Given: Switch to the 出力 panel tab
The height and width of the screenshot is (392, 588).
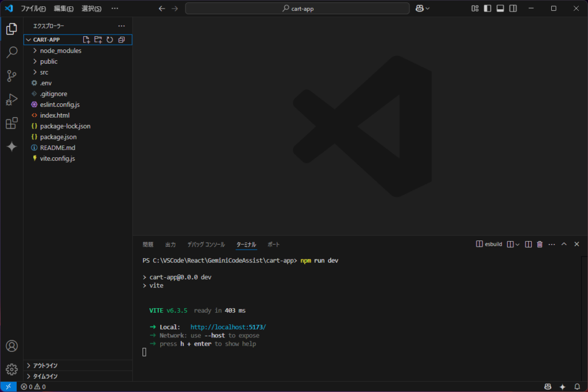Looking at the screenshot, I should tap(171, 244).
